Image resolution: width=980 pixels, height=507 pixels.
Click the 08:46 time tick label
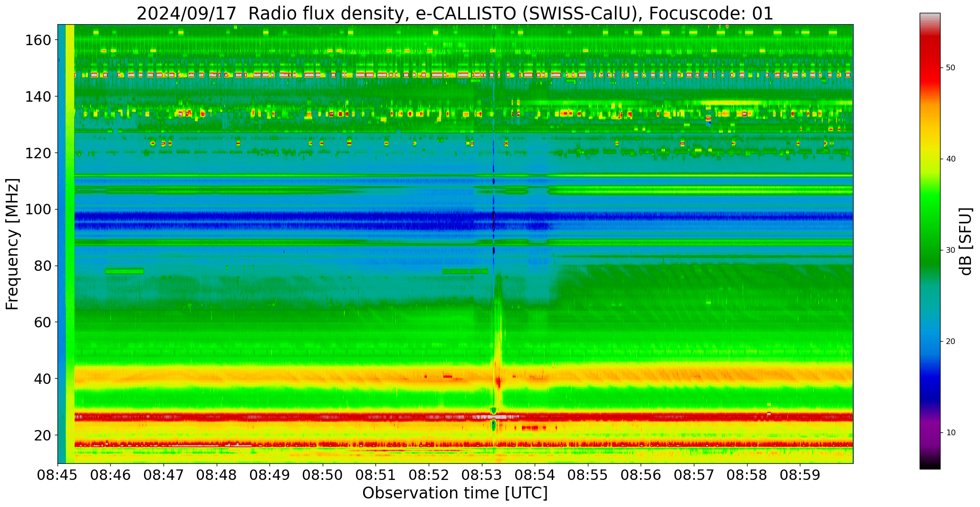111,476
